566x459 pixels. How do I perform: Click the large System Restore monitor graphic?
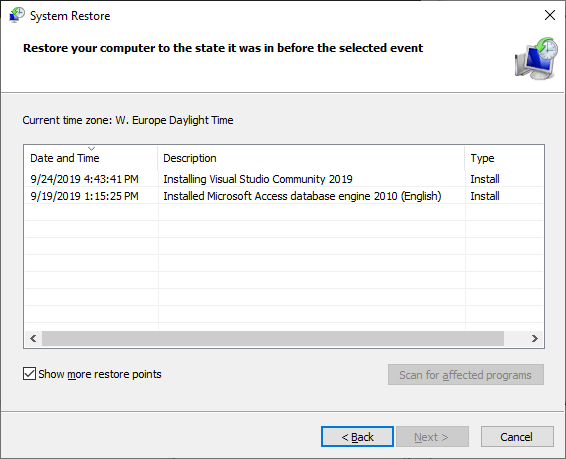click(x=536, y=58)
